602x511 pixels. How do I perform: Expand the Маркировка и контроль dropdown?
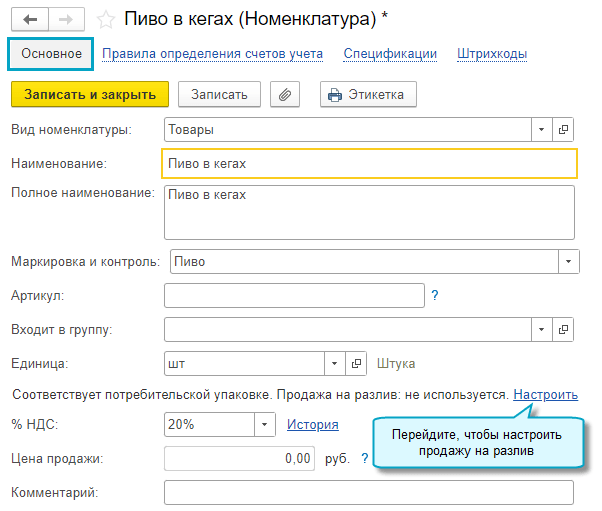(x=568, y=261)
